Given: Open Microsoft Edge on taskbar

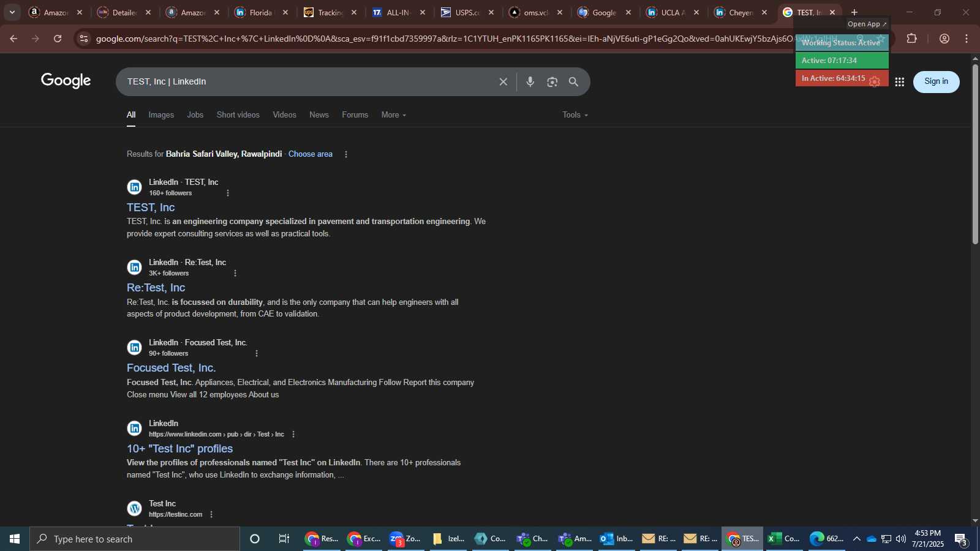Looking at the screenshot, I should coord(826,539).
